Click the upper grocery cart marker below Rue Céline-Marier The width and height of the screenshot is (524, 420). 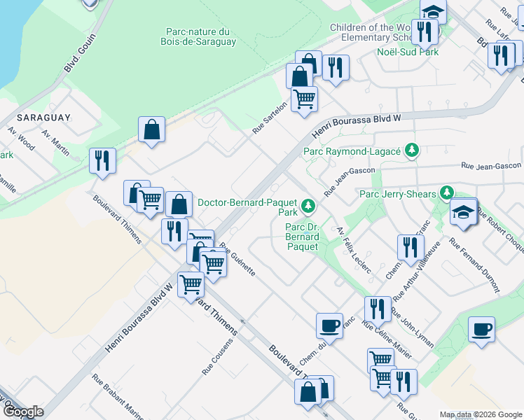coord(380,358)
